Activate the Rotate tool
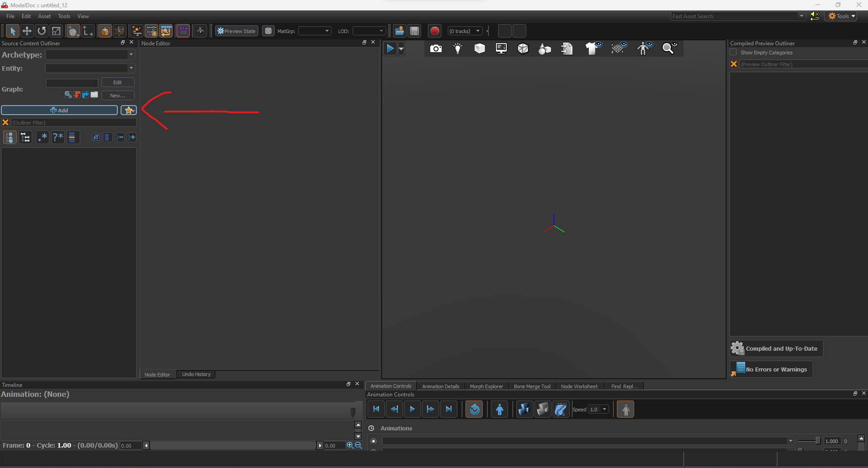868x468 pixels. (x=42, y=31)
